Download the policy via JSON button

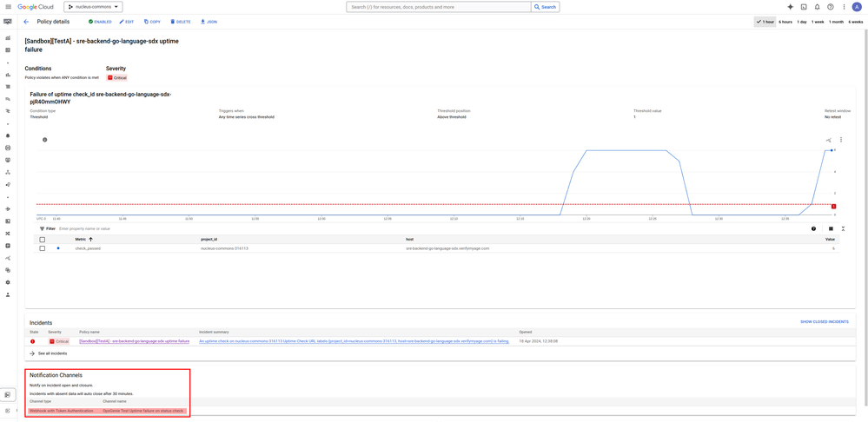209,22
